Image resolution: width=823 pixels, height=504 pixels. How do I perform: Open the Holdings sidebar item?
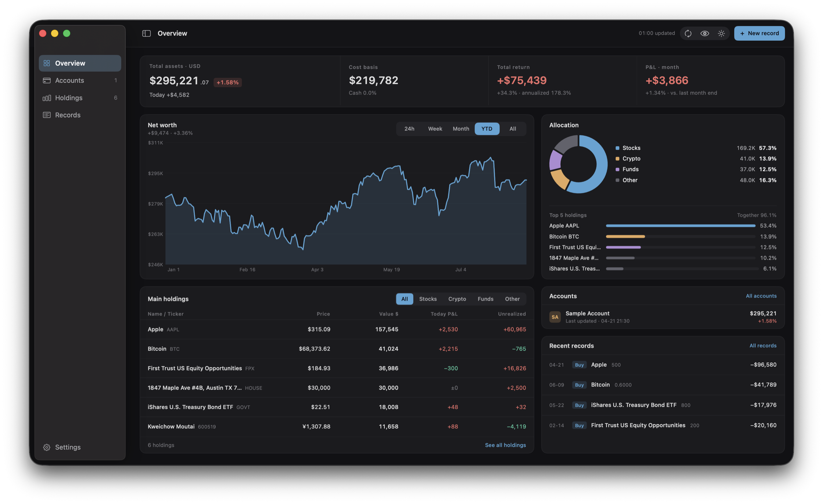coord(80,98)
